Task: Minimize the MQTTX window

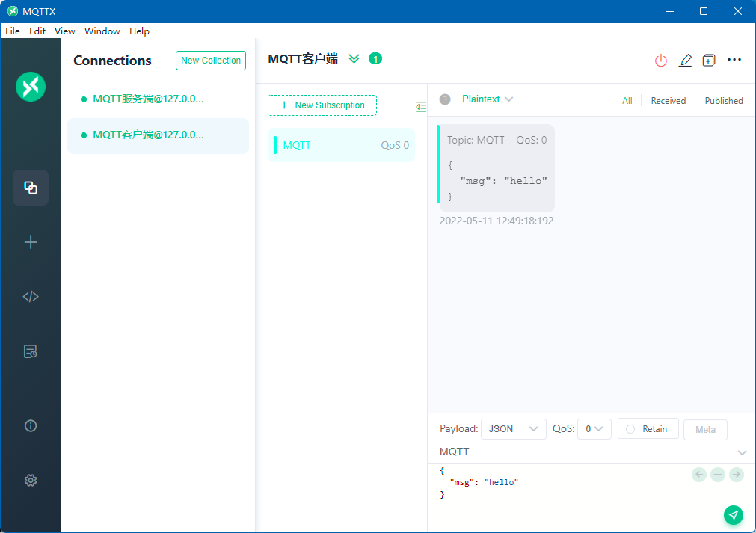Action: click(x=670, y=11)
